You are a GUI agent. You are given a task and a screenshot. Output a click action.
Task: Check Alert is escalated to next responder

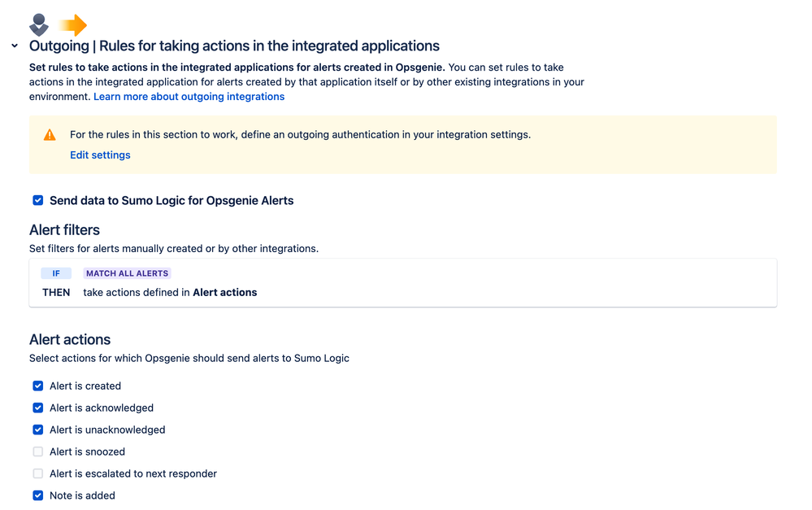(38, 473)
